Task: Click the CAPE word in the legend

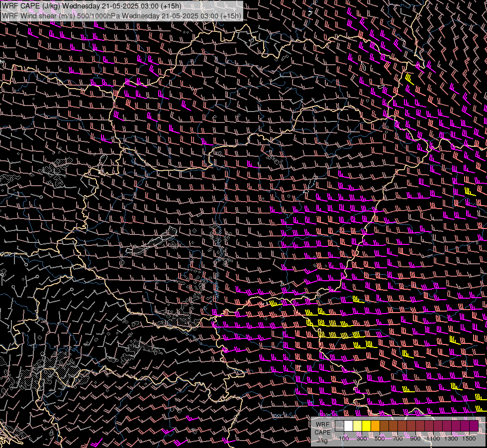Action: pos(323,433)
